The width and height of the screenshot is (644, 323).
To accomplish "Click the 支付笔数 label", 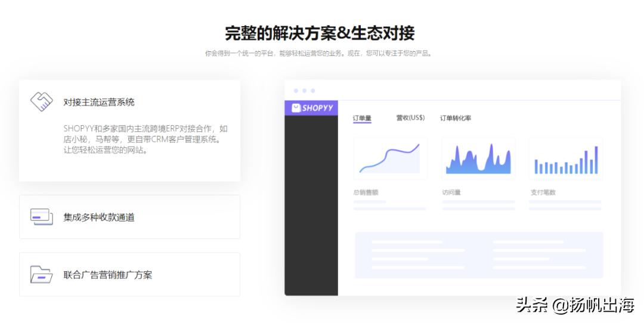I will pos(543,192).
